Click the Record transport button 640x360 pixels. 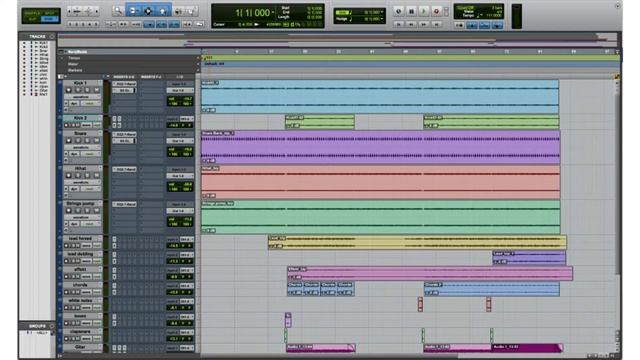tap(436, 11)
